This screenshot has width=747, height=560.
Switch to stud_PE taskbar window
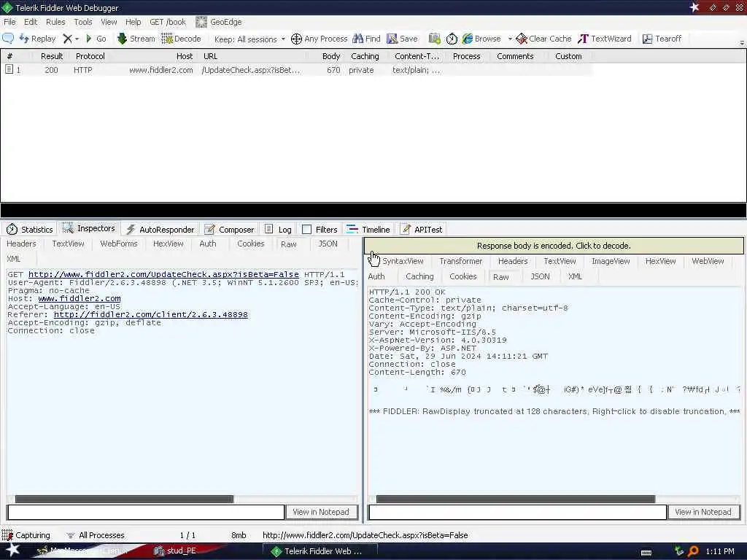point(175,551)
